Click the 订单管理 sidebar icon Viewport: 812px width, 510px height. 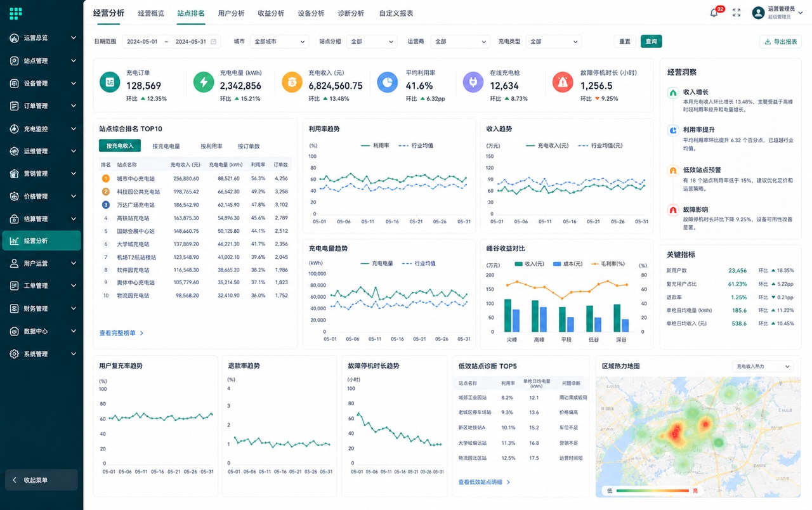pyautogui.click(x=15, y=106)
